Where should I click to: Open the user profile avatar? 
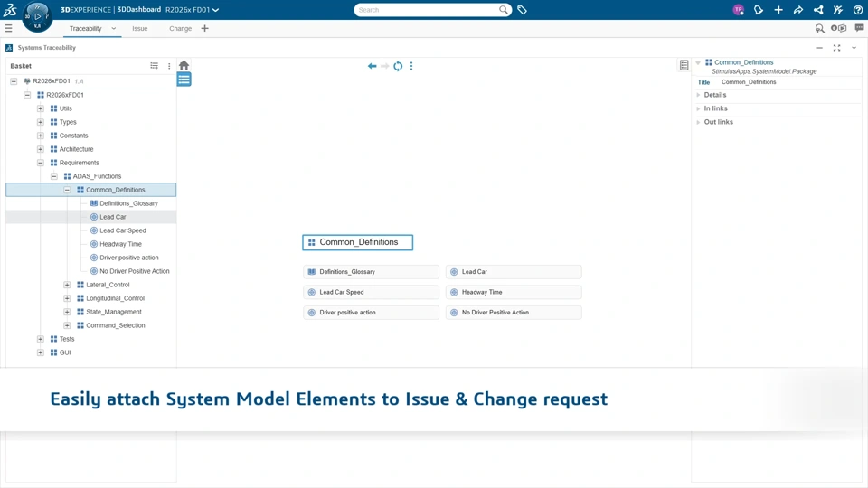point(738,10)
